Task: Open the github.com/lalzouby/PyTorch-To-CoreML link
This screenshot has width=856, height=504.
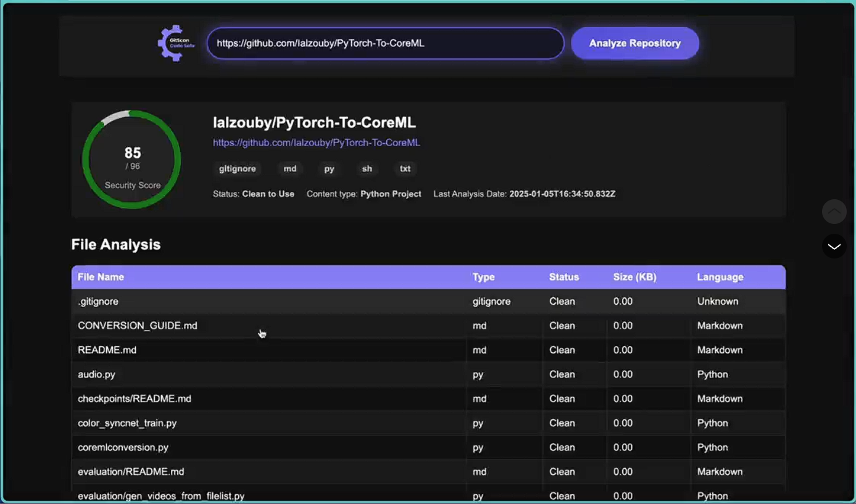Action: coord(317,143)
